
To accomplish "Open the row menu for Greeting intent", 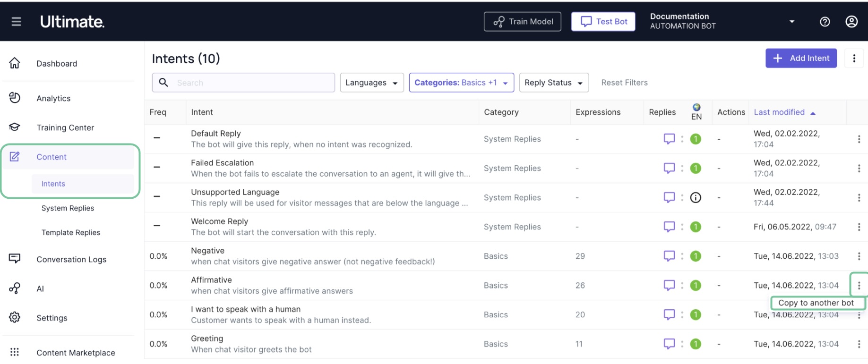I will 859,344.
